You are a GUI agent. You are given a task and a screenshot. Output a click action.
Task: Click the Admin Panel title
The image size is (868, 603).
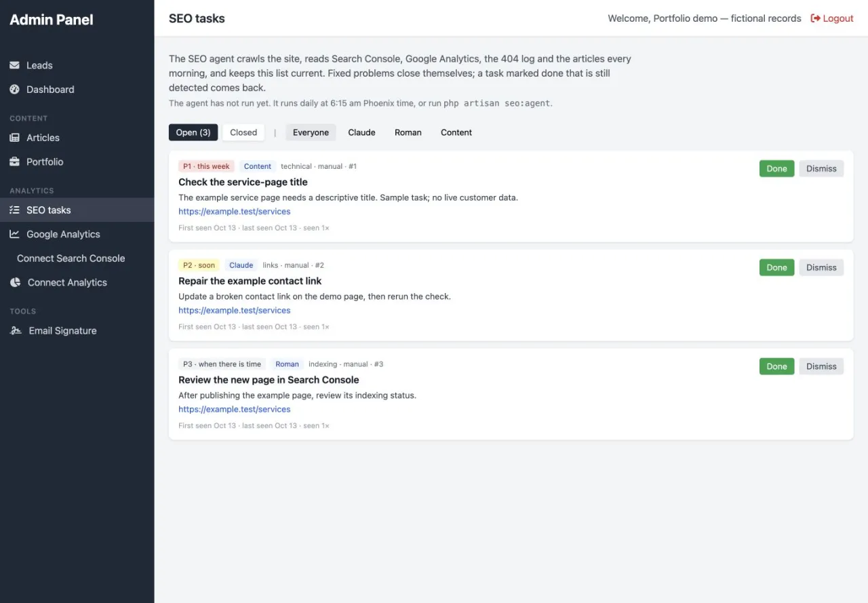(52, 20)
